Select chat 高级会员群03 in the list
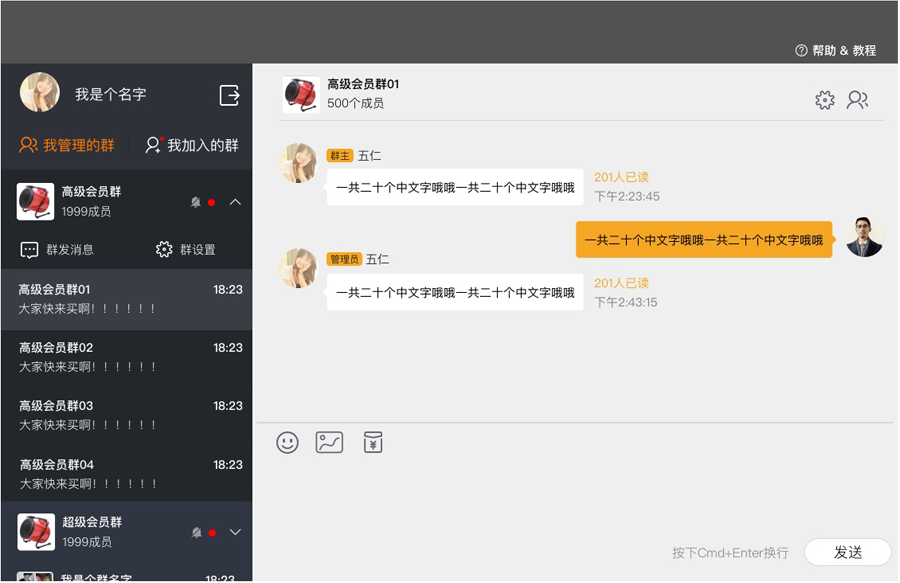Screen dimensions: 900x583 click(x=126, y=416)
